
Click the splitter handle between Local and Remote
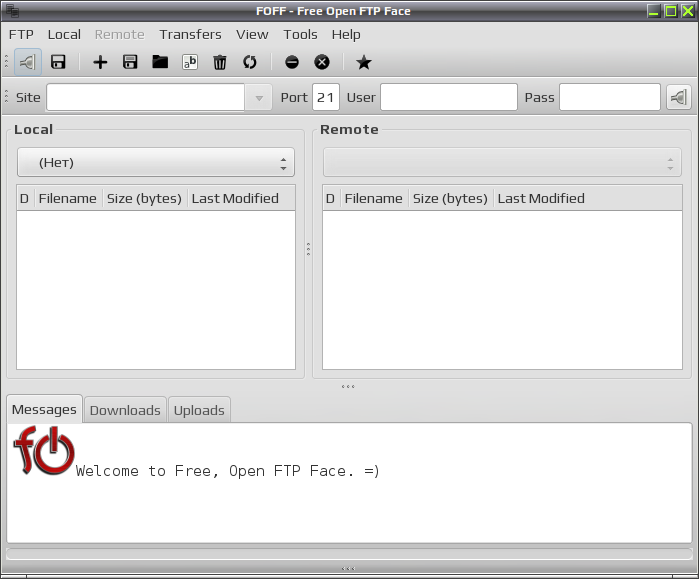coord(308,249)
